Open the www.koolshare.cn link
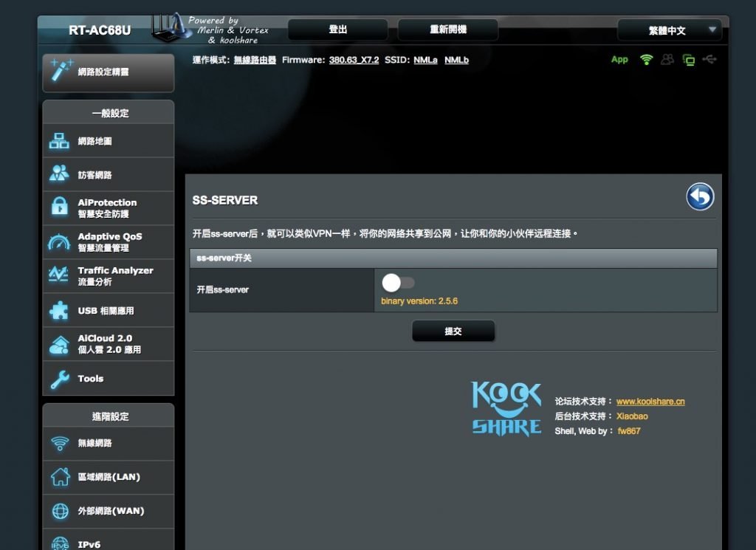 (650, 402)
